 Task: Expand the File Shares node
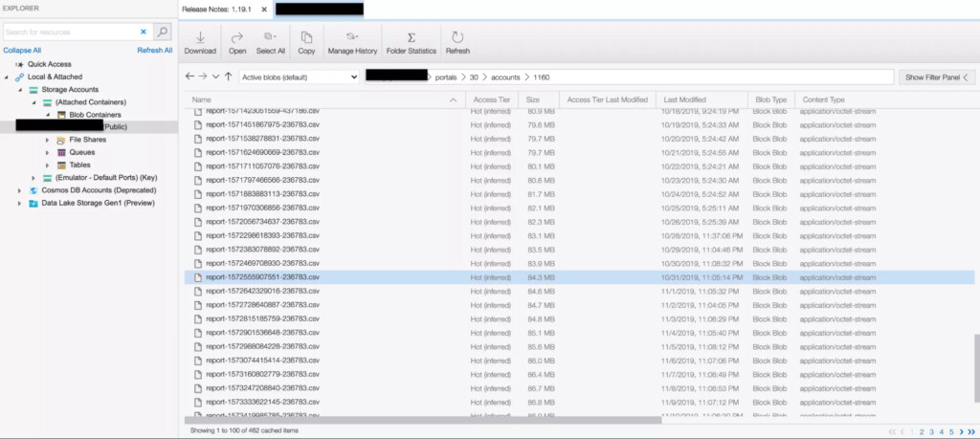[x=48, y=140]
